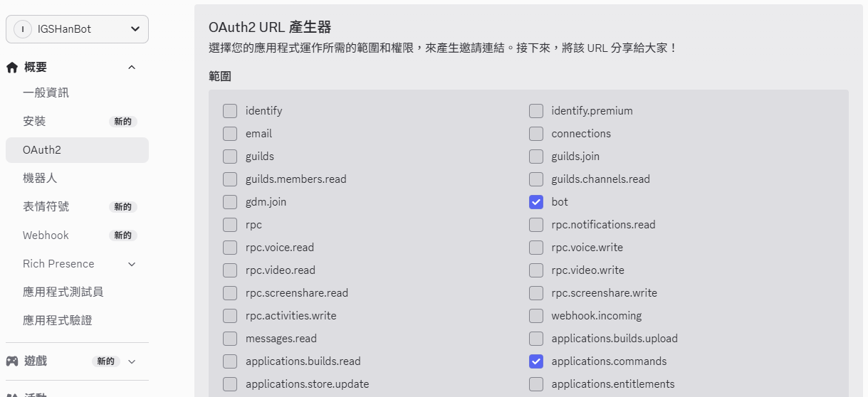Viewport: 868px width, 397px height.
Task: Check webhook.incoming scope checkbox
Action: coord(536,316)
